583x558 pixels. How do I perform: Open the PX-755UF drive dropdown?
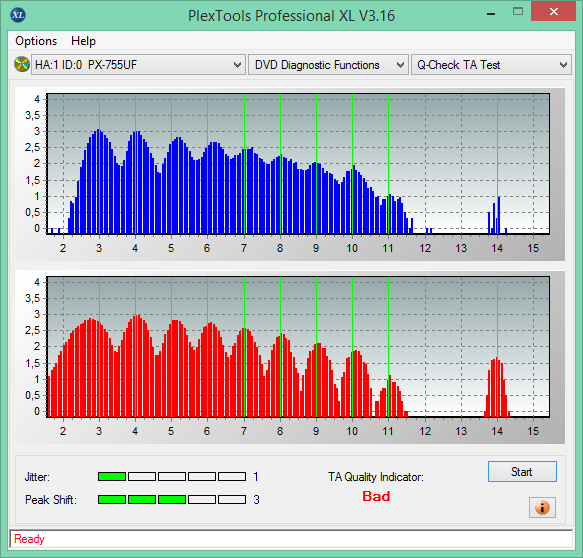pos(138,65)
